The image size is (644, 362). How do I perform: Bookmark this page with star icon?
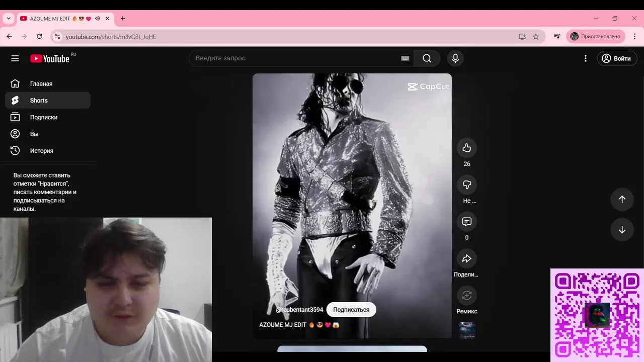pos(536,37)
